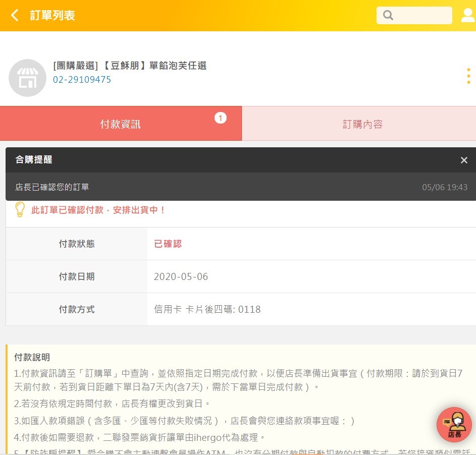Click the 付款狀態 label cell
Viewport: 476px width, 455px height.
[77, 244]
